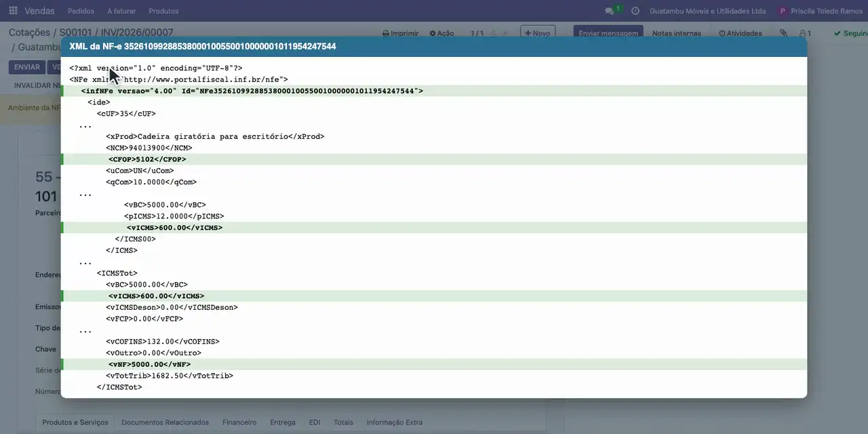Open the activities clock icon in navbar
The width and height of the screenshot is (868, 434).
coord(635,11)
